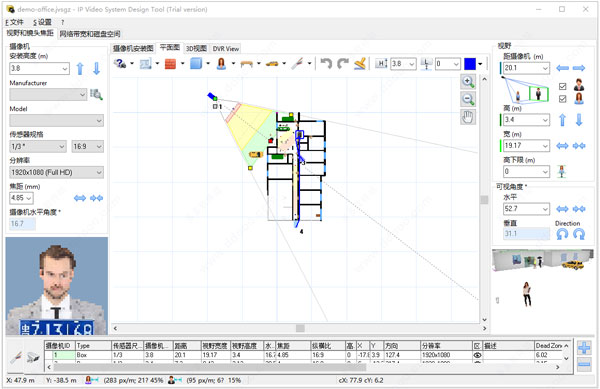Select the blue box object tool
The width and height of the screenshot is (600, 389).
coord(196,63)
